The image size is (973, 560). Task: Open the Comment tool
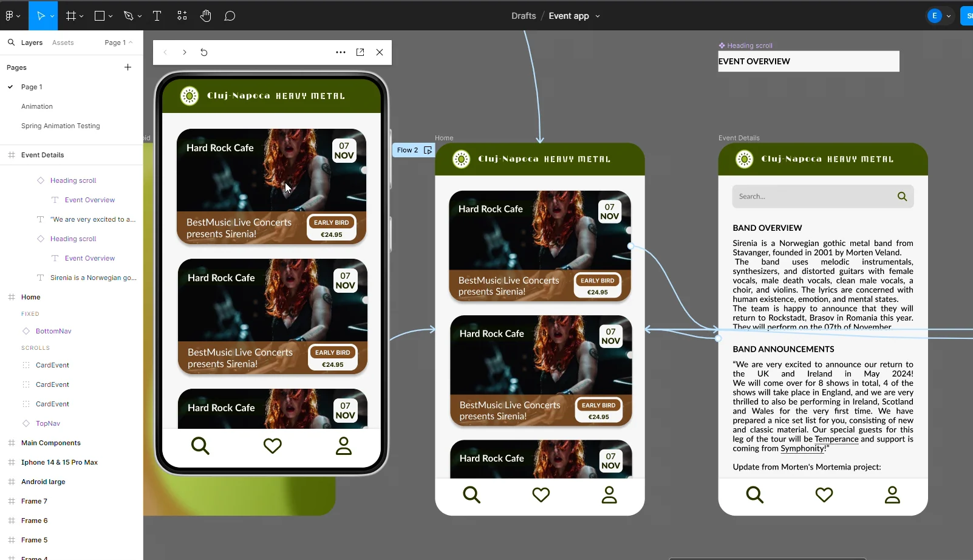tap(230, 16)
